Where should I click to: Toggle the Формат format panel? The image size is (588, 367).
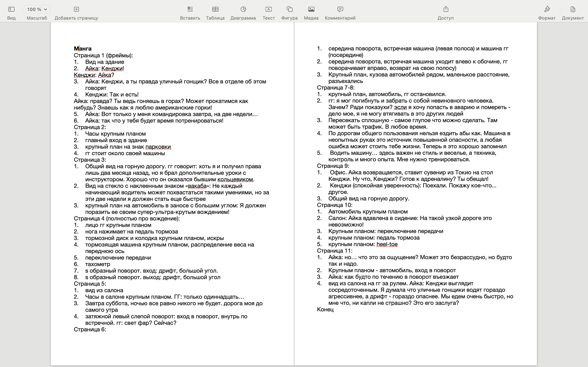click(547, 9)
